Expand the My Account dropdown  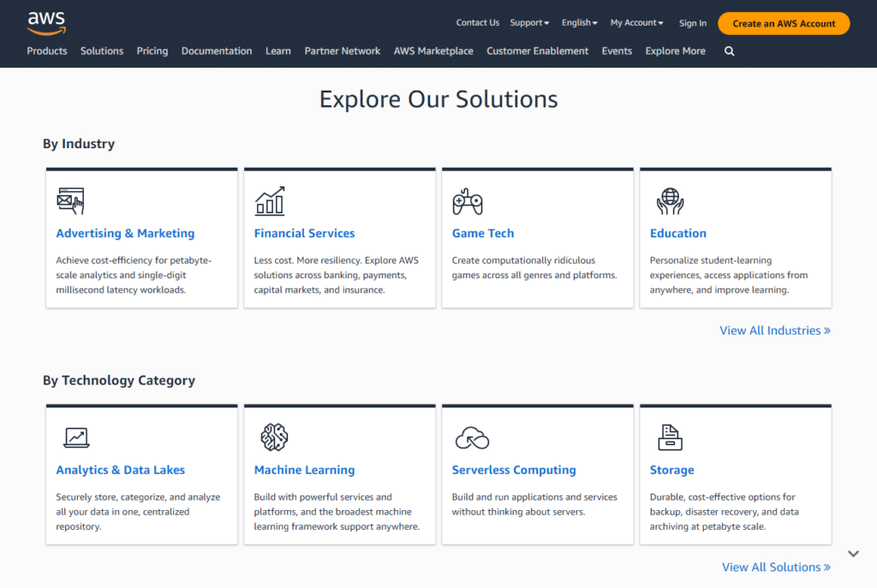[636, 23]
